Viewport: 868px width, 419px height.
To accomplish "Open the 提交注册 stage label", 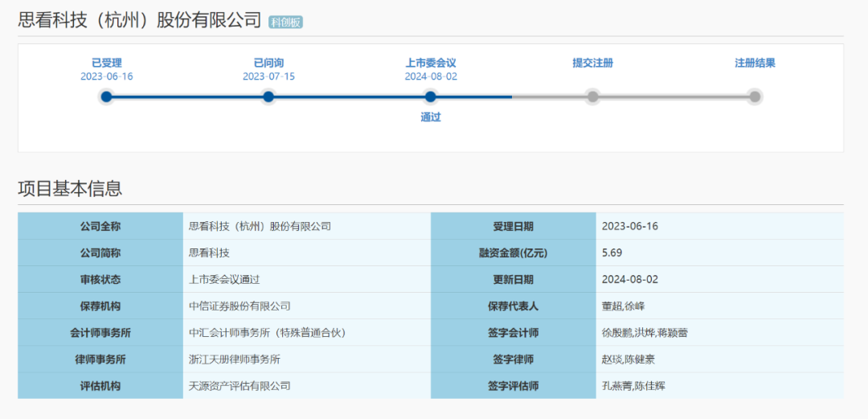I will click(x=592, y=63).
